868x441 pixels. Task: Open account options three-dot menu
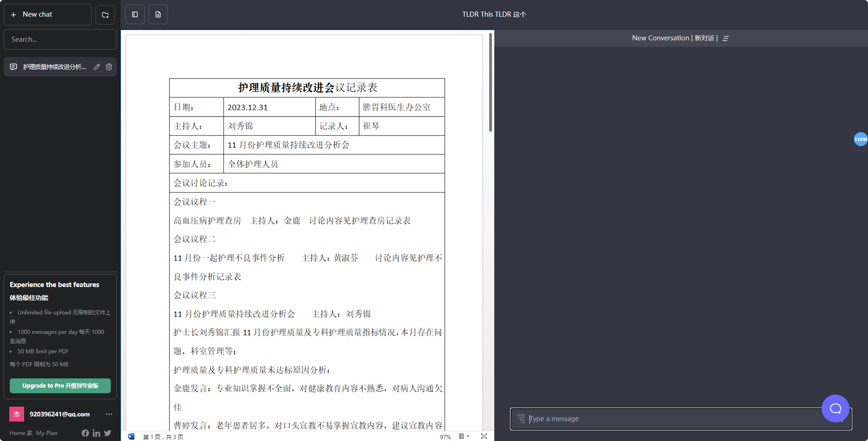point(109,414)
